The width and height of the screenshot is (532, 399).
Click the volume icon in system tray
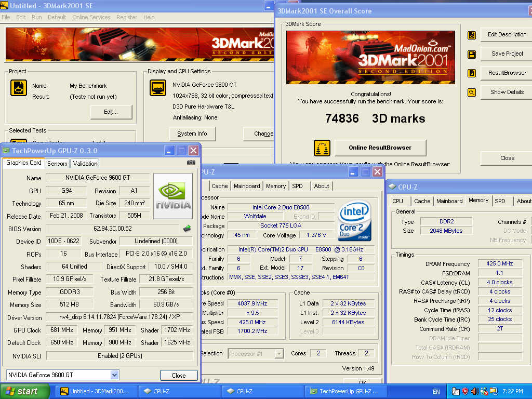tap(474, 391)
